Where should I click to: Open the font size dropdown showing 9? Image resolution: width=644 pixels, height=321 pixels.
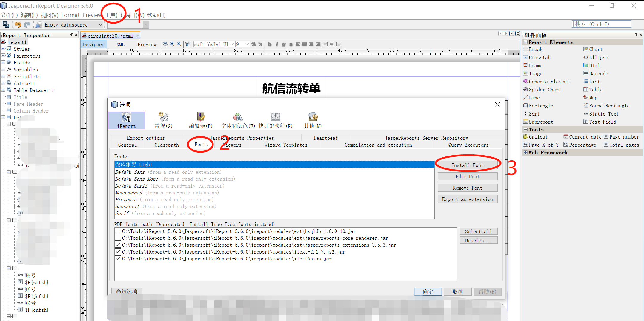coord(247,44)
